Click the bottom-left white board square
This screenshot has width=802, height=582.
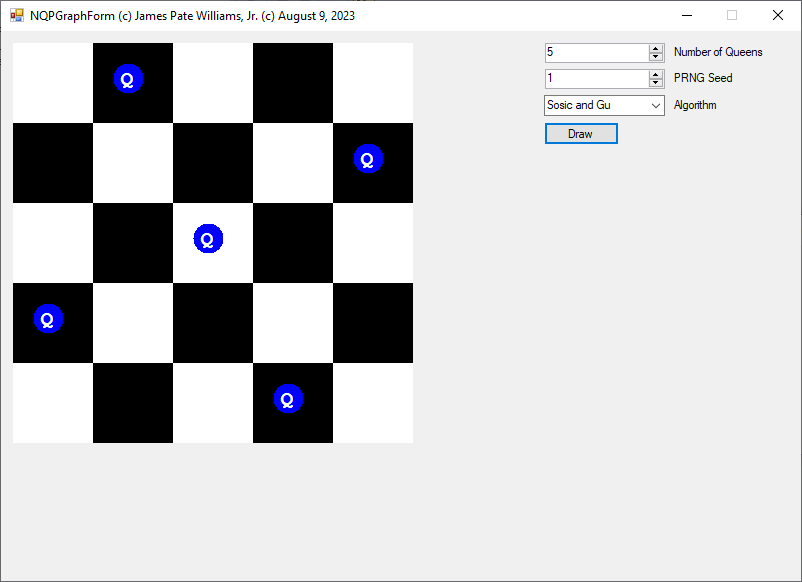pos(53,403)
